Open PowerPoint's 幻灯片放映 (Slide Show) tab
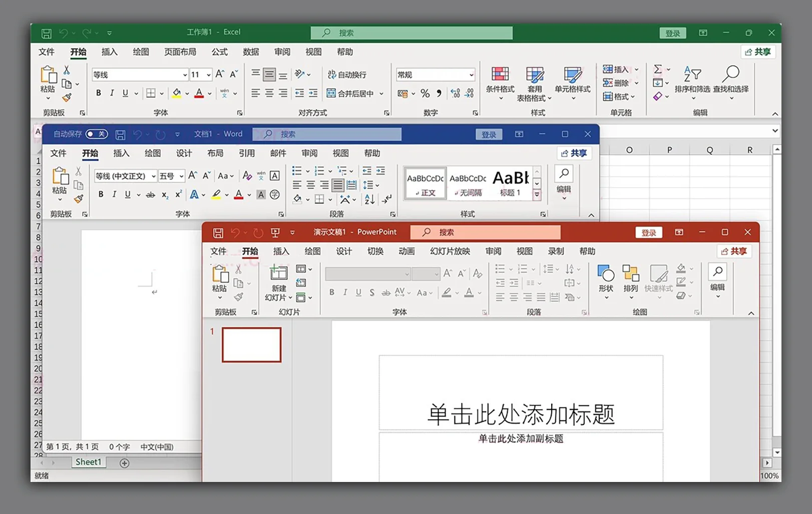The image size is (812, 514). pyautogui.click(x=450, y=251)
